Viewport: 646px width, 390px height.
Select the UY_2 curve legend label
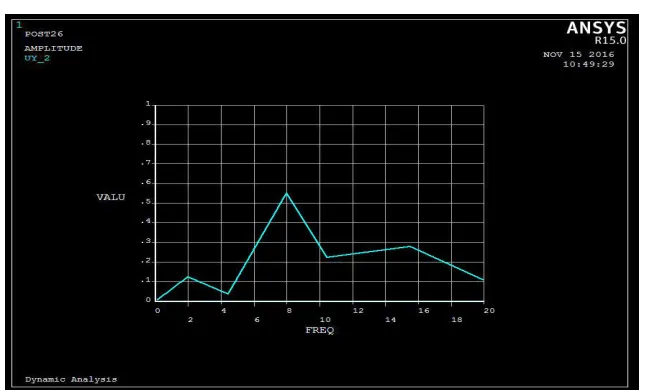(37, 58)
